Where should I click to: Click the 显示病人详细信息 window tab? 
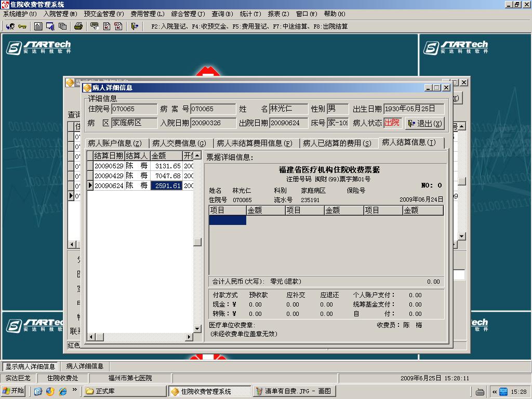tap(30, 366)
